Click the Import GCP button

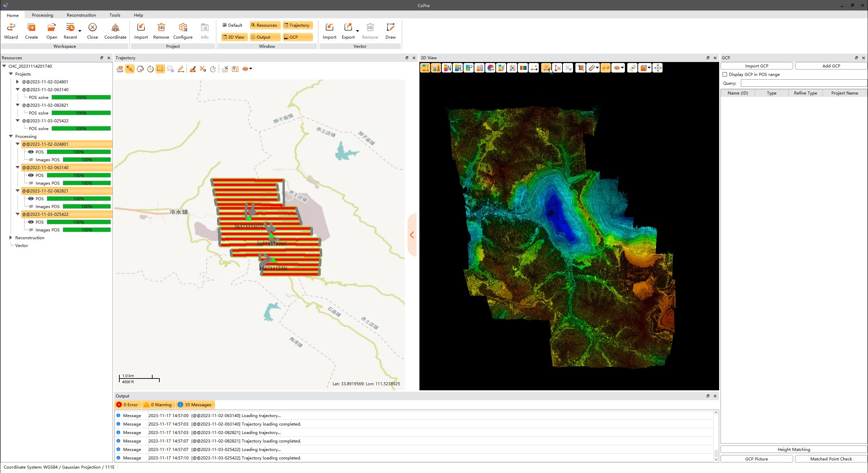tap(757, 65)
